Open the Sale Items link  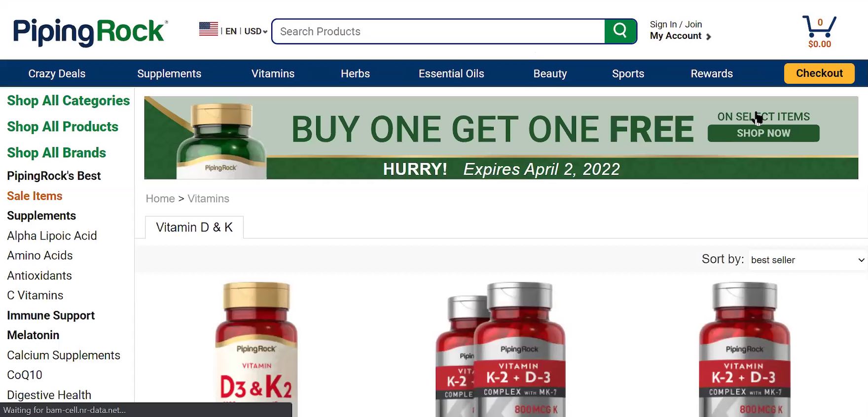coord(35,196)
